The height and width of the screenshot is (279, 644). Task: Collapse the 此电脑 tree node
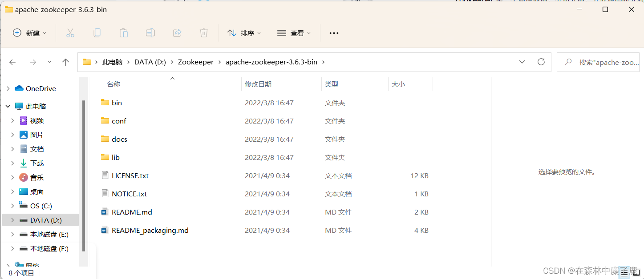(x=8, y=106)
